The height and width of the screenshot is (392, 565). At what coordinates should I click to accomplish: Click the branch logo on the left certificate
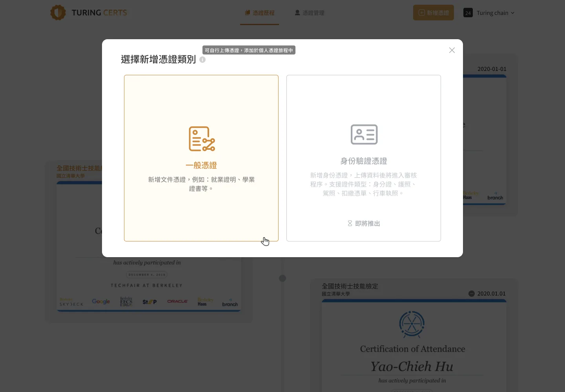click(x=230, y=303)
